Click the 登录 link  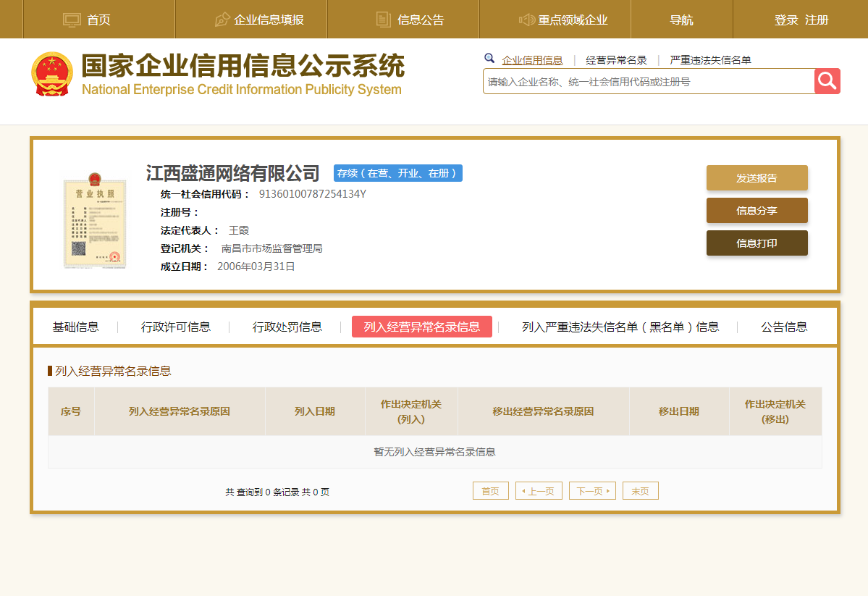tap(785, 20)
